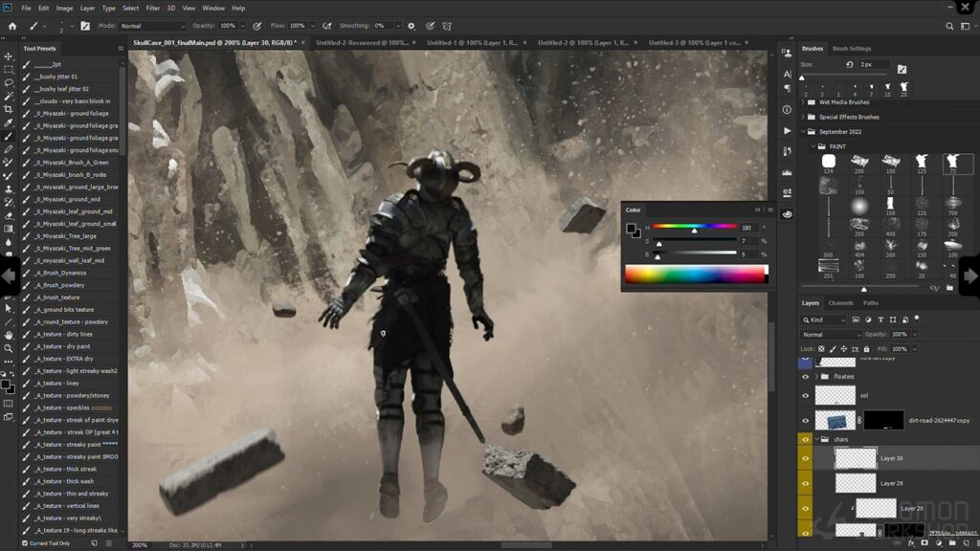The height and width of the screenshot is (551, 980).
Task: Open the Histogram panel icon
Action: (787, 172)
